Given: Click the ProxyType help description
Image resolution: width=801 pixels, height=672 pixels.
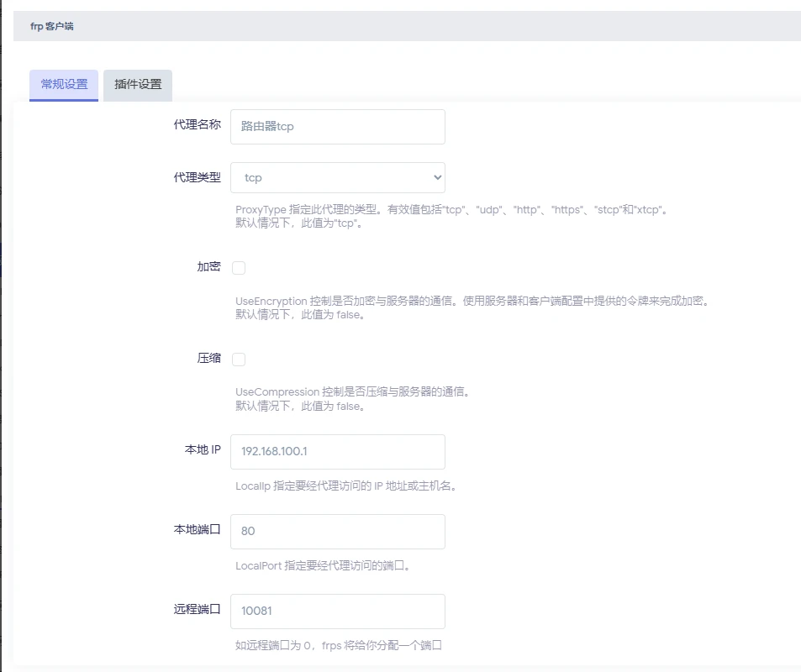Looking at the screenshot, I should [452, 216].
